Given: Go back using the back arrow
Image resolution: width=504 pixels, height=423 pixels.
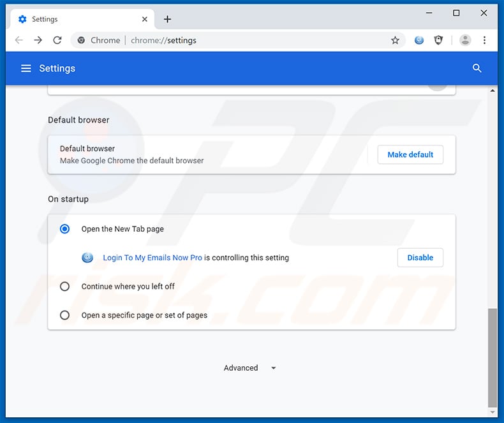Looking at the screenshot, I should (19, 40).
